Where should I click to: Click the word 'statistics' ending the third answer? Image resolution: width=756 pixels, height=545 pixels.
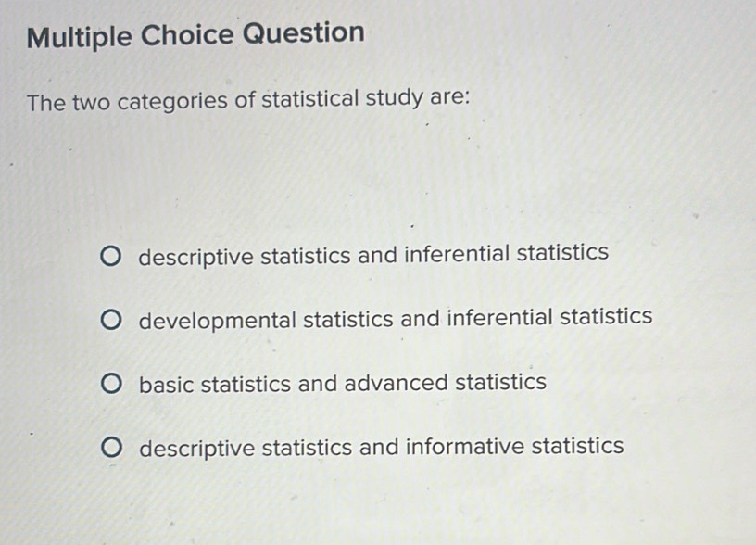[503, 383]
